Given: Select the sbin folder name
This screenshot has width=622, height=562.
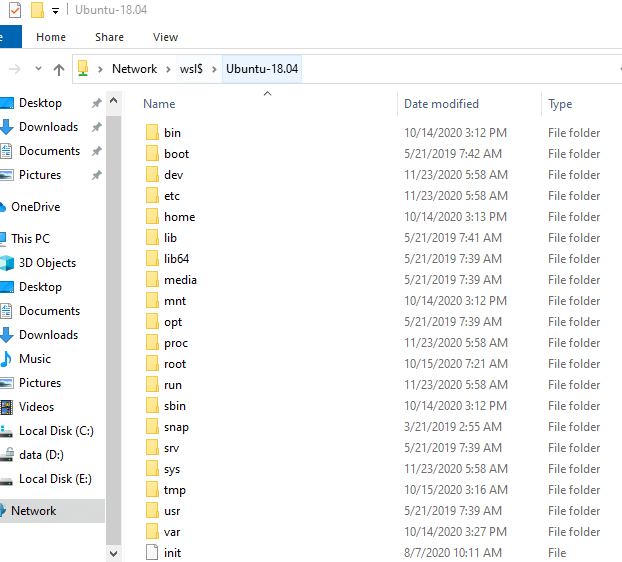Looking at the screenshot, I should pyautogui.click(x=175, y=406).
